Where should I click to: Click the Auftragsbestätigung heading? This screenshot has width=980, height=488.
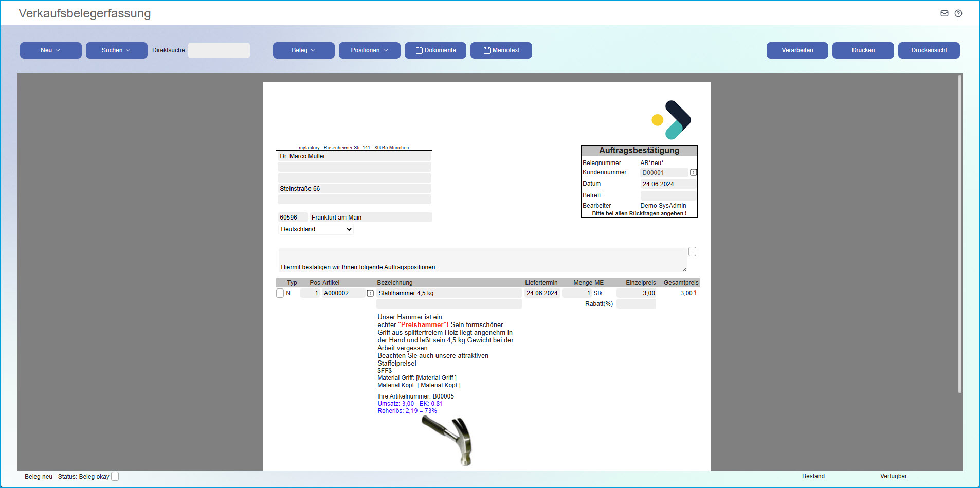click(639, 151)
